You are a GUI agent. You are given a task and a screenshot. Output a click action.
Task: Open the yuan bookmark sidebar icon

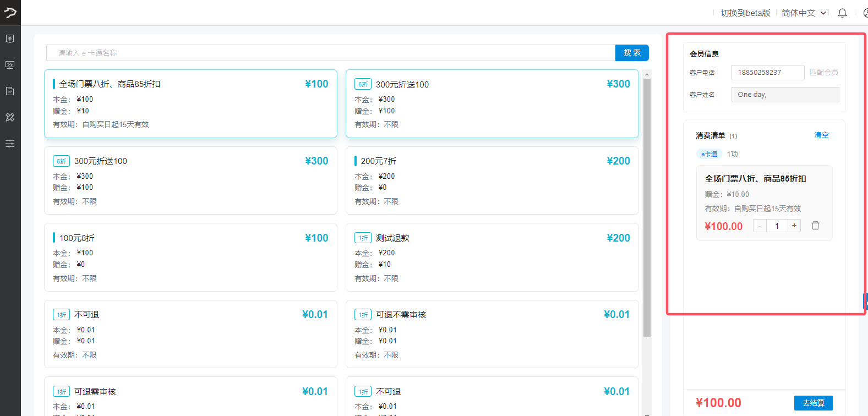pyautogui.click(x=10, y=39)
